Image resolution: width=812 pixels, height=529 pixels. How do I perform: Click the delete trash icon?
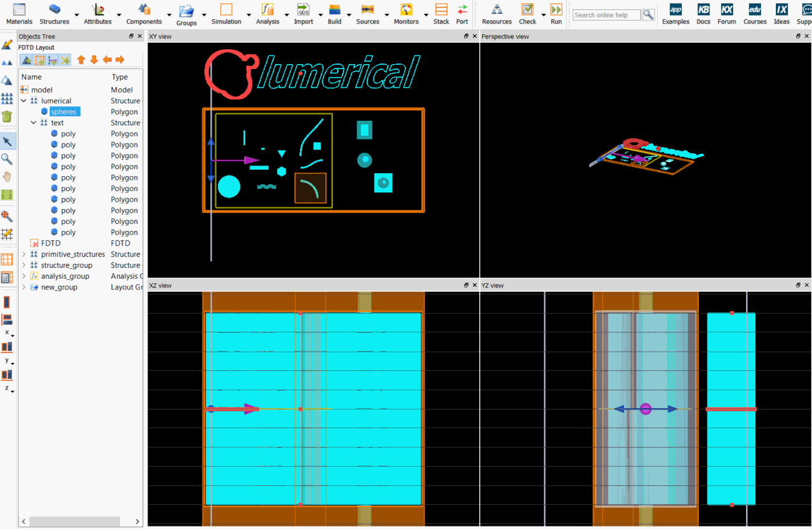coord(7,116)
